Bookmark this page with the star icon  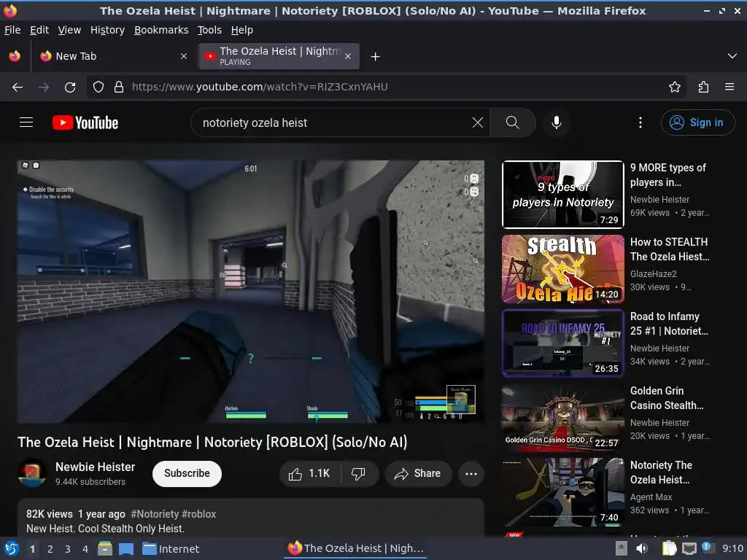[x=675, y=87]
